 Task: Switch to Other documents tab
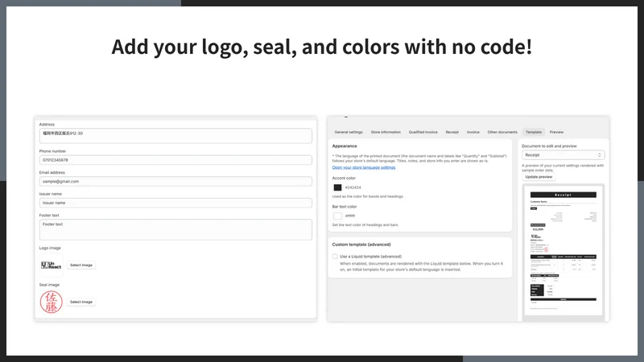click(502, 132)
